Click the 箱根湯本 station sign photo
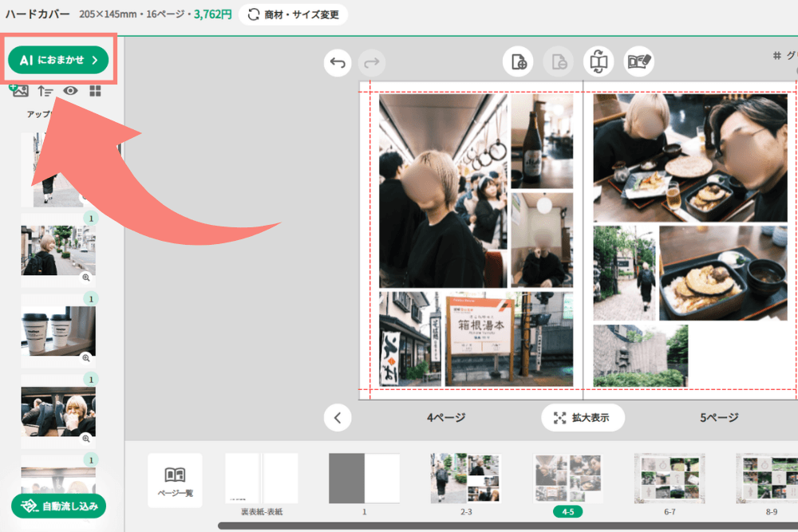 tap(509, 339)
